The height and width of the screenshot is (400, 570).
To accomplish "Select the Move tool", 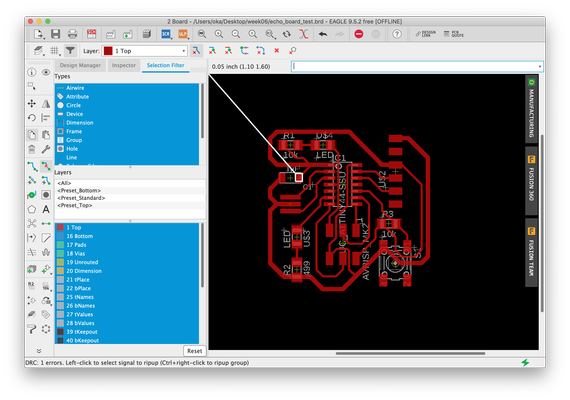I will [32, 104].
